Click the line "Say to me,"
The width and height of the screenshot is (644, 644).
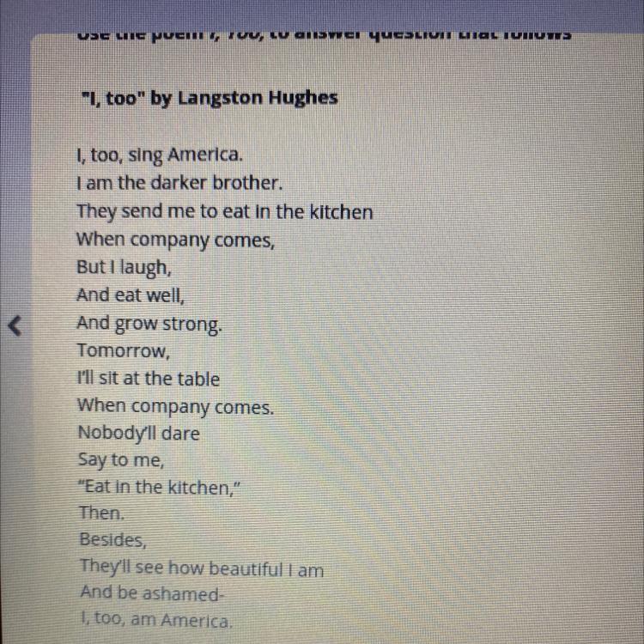(121, 460)
